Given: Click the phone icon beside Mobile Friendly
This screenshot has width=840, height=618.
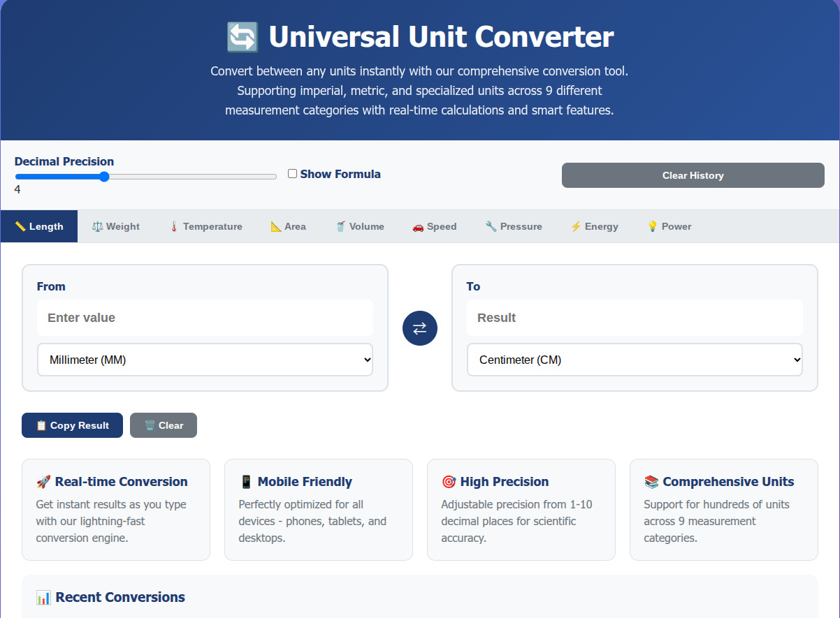Looking at the screenshot, I should [246, 482].
